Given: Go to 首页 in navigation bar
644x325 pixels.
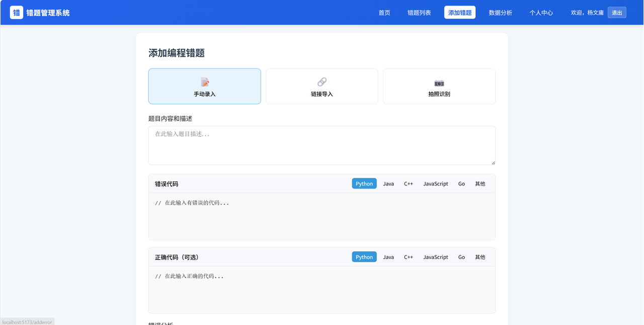Looking at the screenshot, I should coord(384,13).
